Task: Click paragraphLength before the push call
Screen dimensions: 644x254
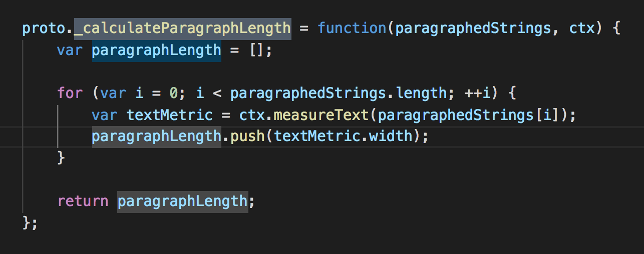Action: coord(156,136)
